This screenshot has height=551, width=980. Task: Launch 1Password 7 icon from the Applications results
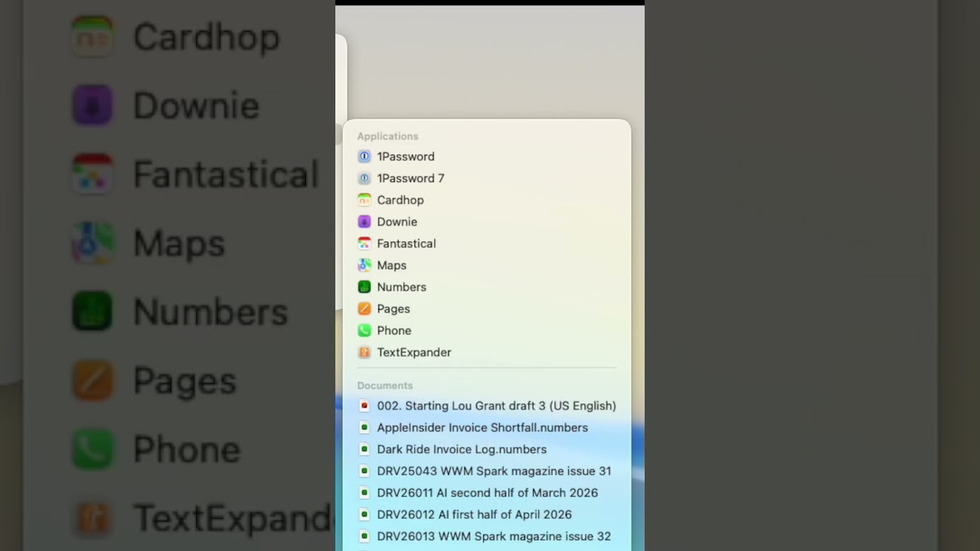coord(364,178)
